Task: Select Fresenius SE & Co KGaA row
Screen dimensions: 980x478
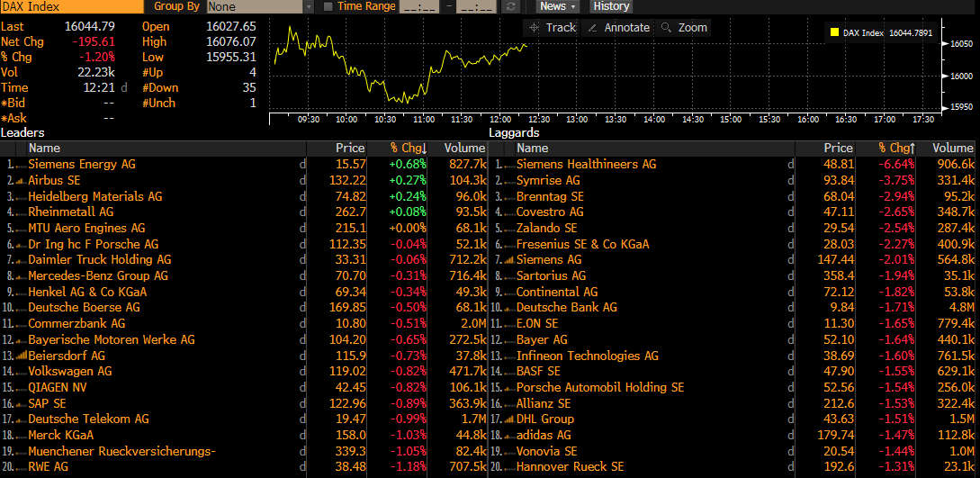Action: pyautogui.click(x=733, y=244)
